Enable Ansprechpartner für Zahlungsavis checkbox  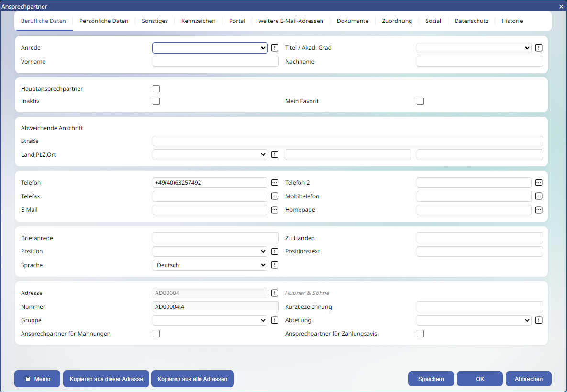point(420,334)
